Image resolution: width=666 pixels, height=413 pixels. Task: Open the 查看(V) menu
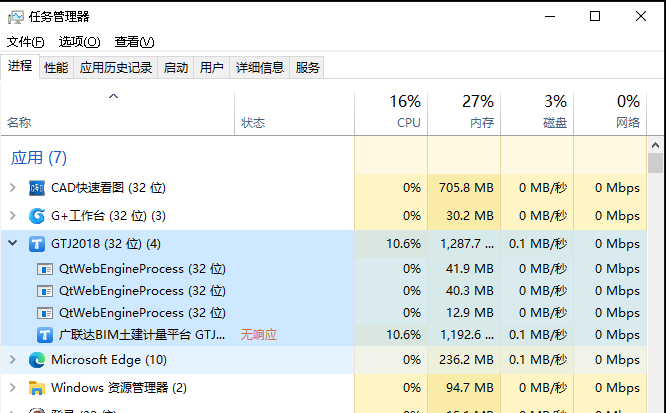point(134,42)
